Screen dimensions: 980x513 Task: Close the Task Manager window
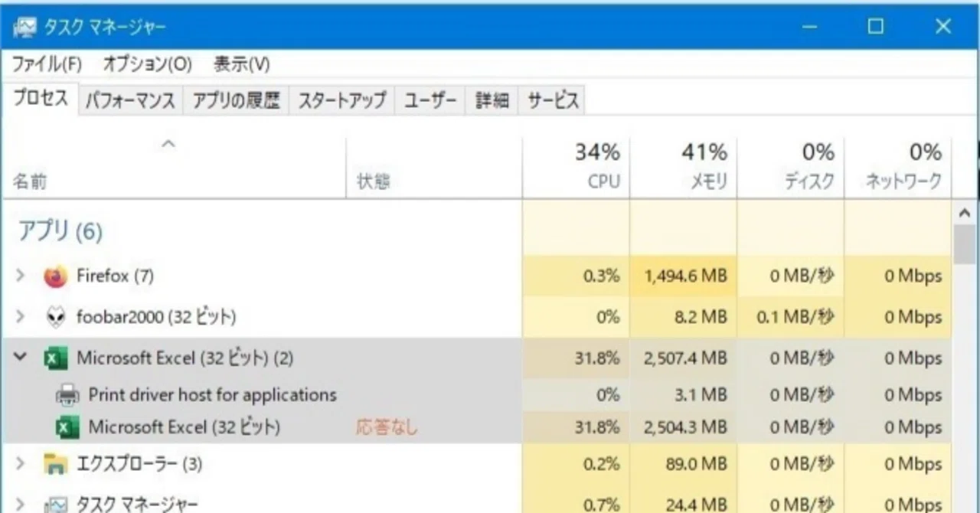(943, 28)
